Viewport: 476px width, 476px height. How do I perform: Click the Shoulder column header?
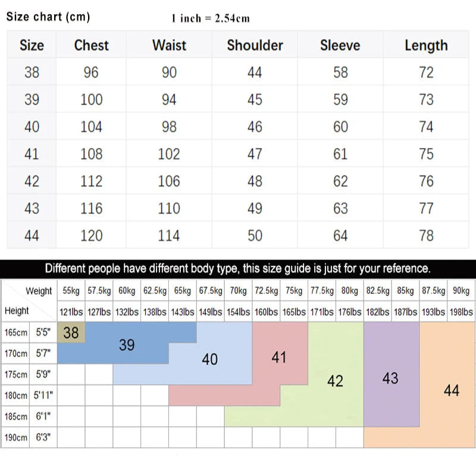pos(255,45)
